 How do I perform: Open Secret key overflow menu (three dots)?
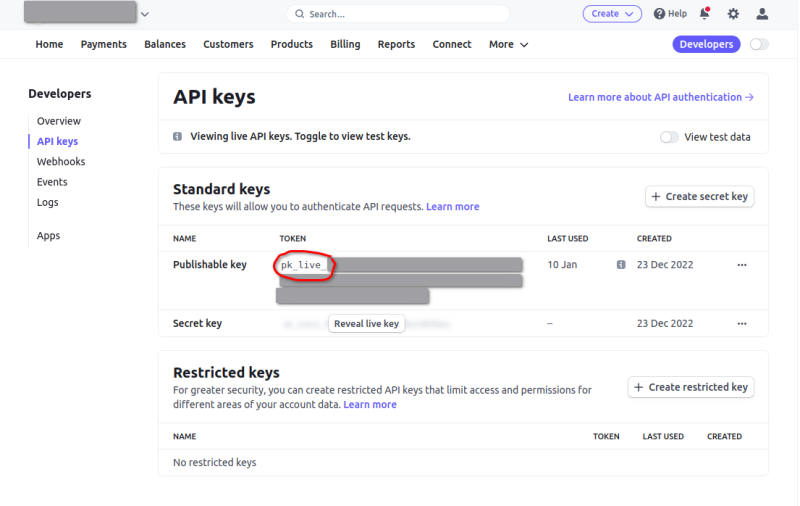(x=742, y=324)
